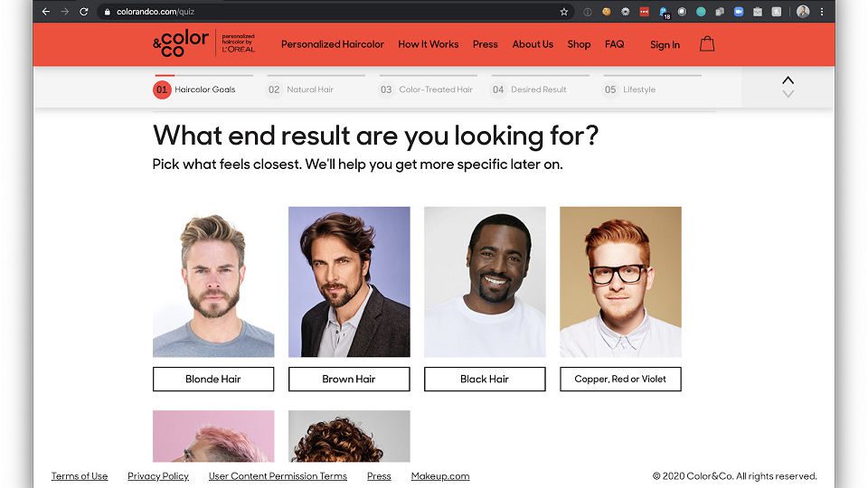This screenshot has width=868, height=488.
Task: Click the down chevron to go to next question
Action: 788,94
